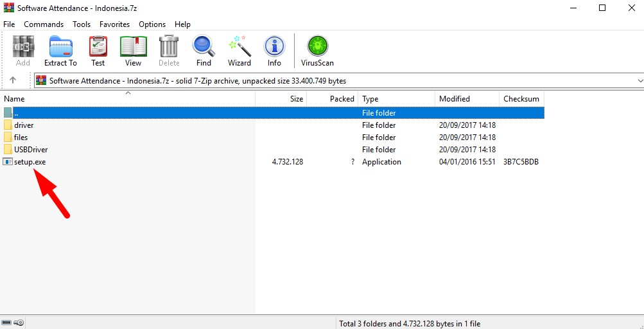Sort by Type column header
The image size is (644, 329).
coord(396,99)
